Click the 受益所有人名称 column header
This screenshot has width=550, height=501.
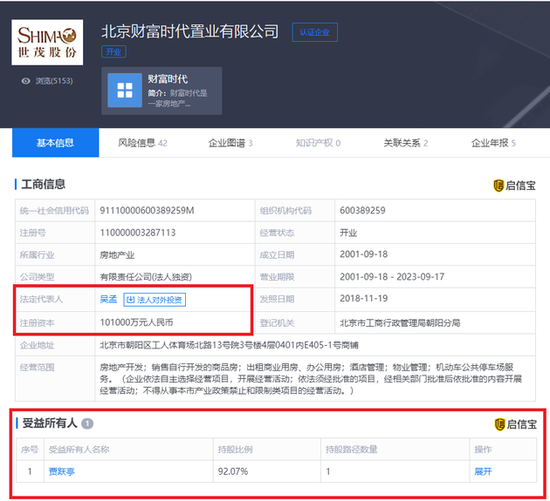pyautogui.click(x=79, y=449)
